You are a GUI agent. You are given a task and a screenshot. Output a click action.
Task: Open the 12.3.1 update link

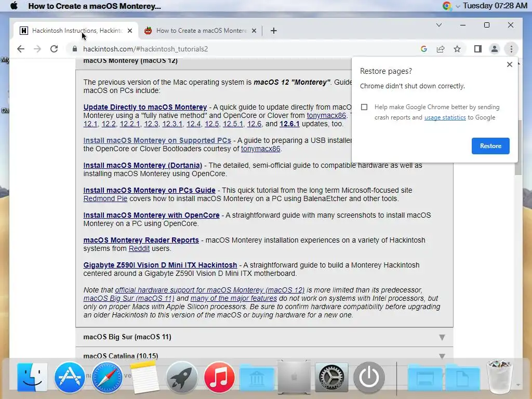click(172, 124)
